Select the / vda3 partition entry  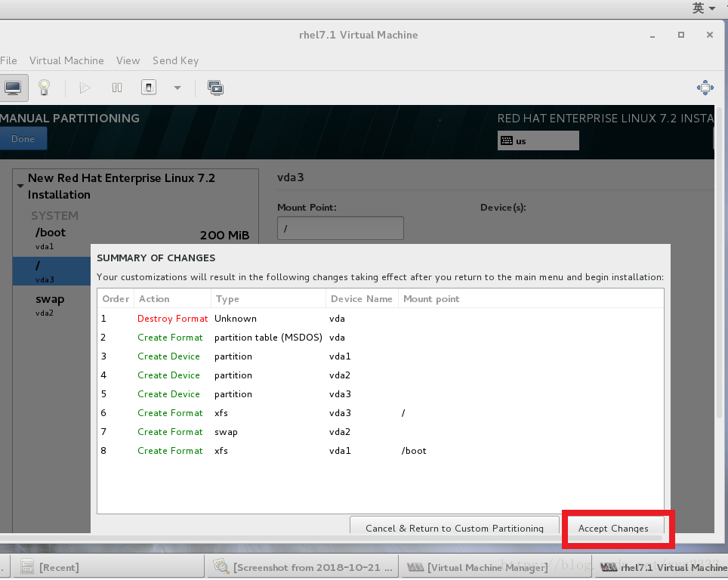pyautogui.click(x=51, y=271)
